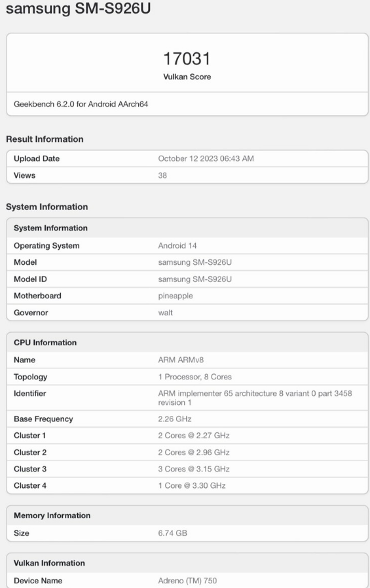Image resolution: width=370 pixels, height=588 pixels.
Task: Click the Result Information heading
Action: (45, 139)
